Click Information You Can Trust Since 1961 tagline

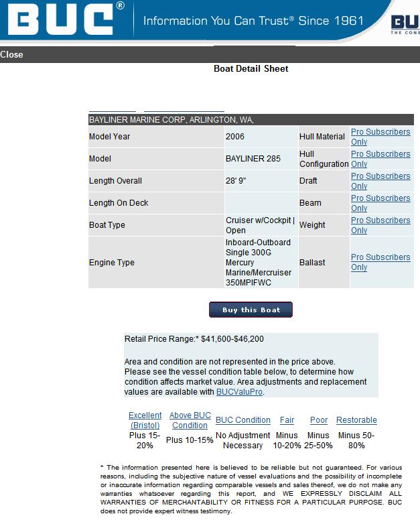tap(253, 21)
